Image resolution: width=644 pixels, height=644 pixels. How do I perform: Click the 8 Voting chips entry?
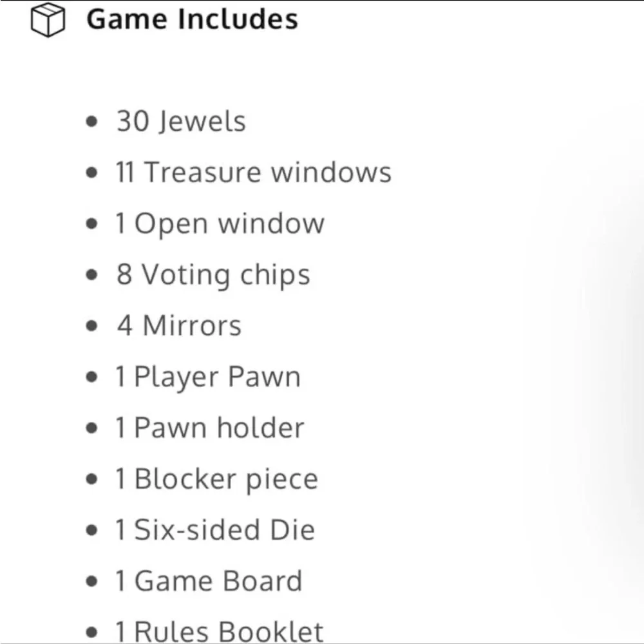tap(213, 275)
